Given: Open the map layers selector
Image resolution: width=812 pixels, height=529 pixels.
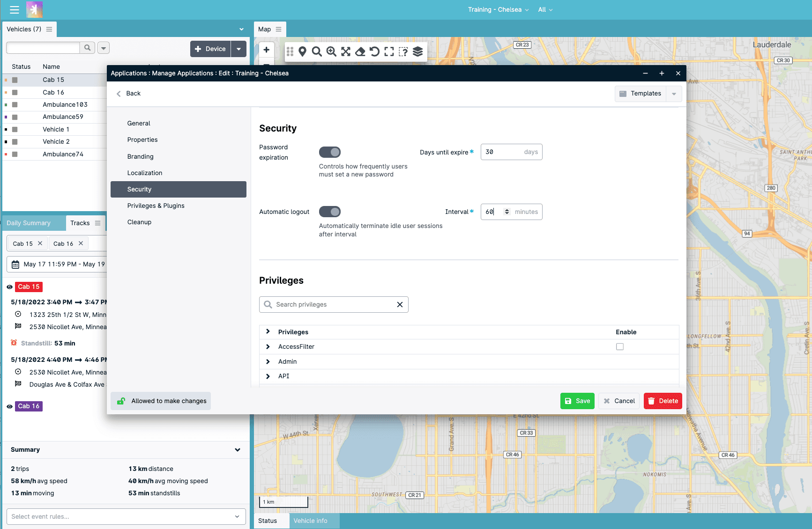Looking at the screenshot, I should click(417, 51).
